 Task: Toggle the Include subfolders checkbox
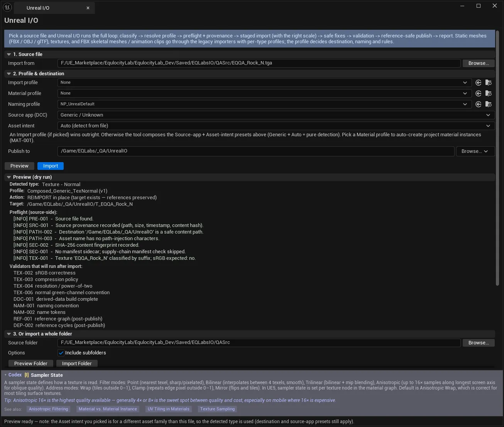61,353
